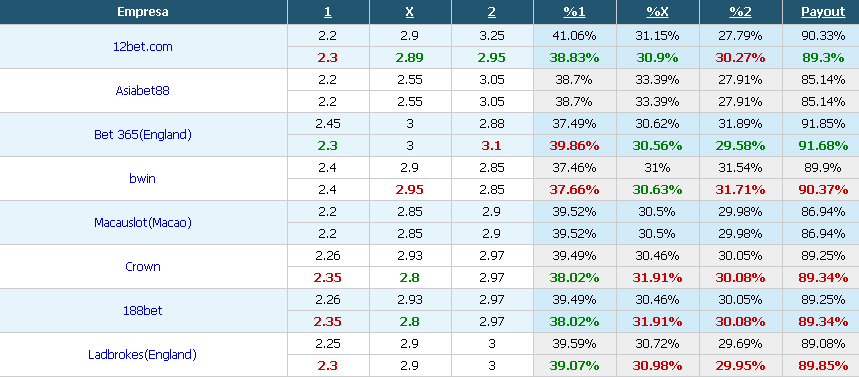Click the Empresa column header

tap(142, 12)
